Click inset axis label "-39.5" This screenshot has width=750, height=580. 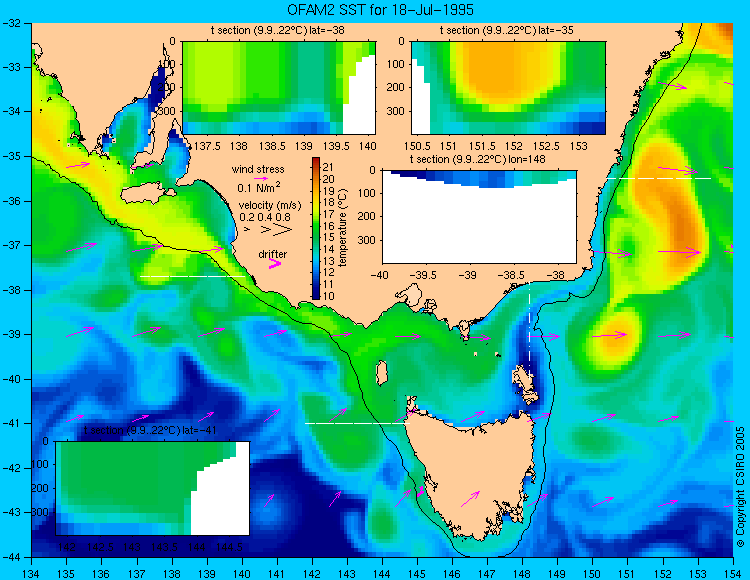(x=425, y=275)
